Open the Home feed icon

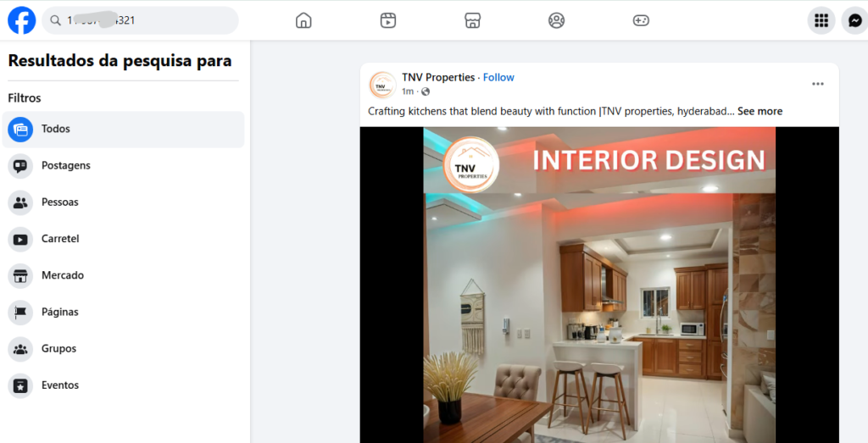pyautogui.click(x=303, y=20)
